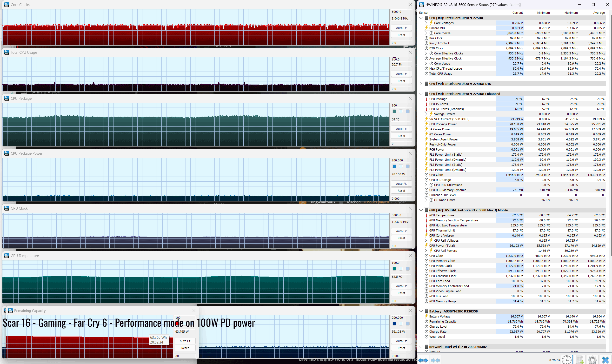Screen dimensions: 612x364
Task: Start logging with the sheet plus icon
Action: [x=580, y=360]
